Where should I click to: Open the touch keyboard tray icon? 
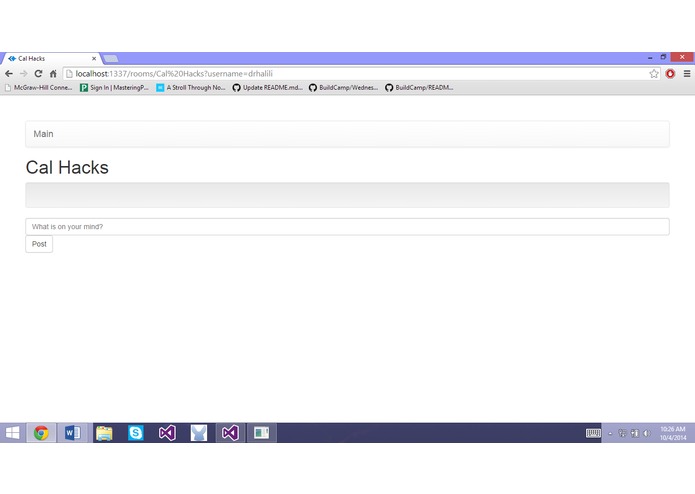593,433
